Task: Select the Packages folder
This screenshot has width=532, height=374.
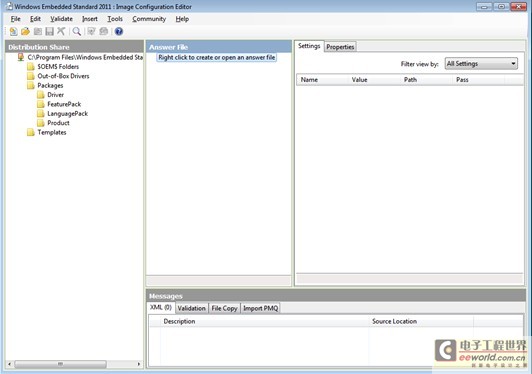Action: pos(50,86)
